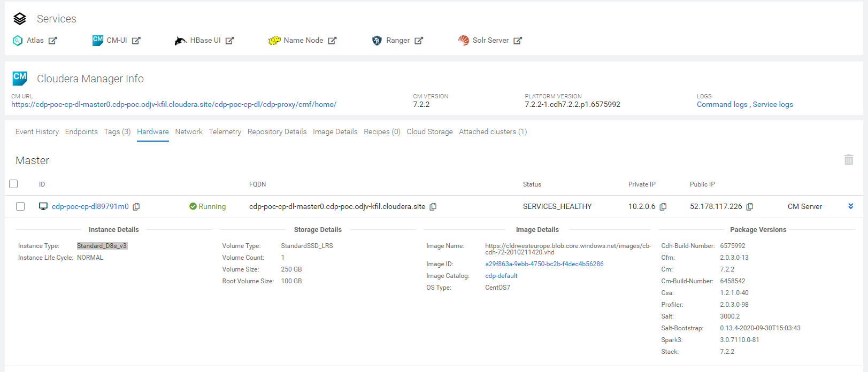
Task: Check the cdp-poc-cp-dl89791m0 row checkbox
Action: [20, 206]
